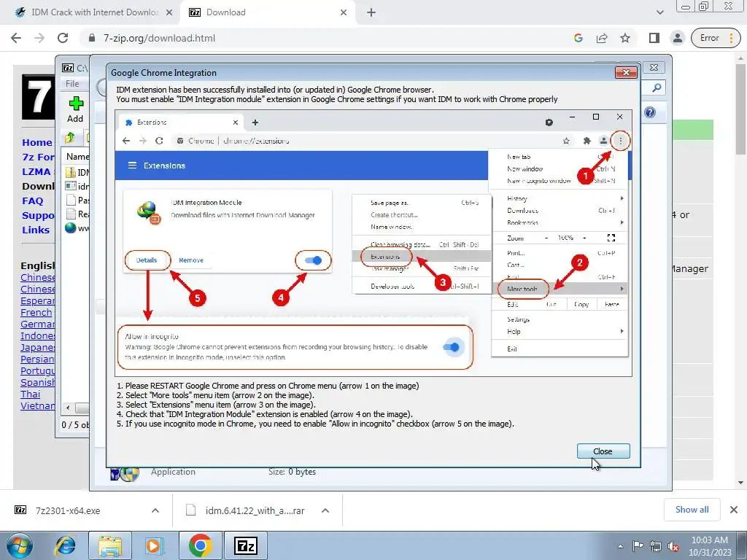Open menu for idm.6.41.22 rar download
The image size is (747, 560).
click(x=325, y=510)
